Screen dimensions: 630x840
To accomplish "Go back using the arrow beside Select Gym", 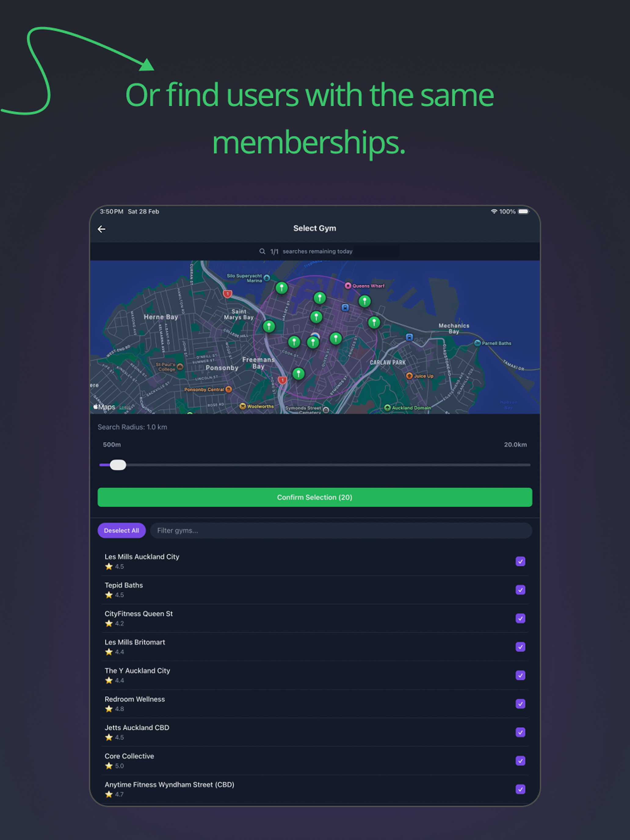I will pyautogui.click(x=101, y=229).
